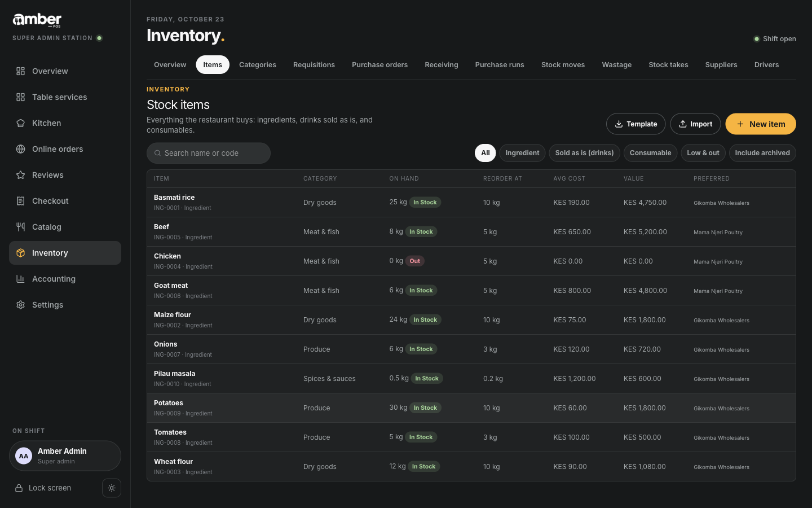Viewport: 812px width, 508px height.
Task: Click the Amber POS logo
Action: point(37,20)
